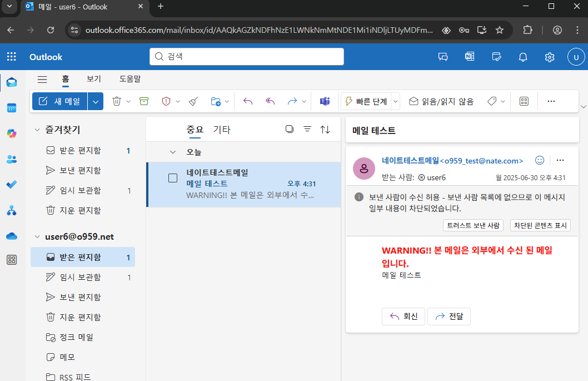Open the 보기 ribbon tab

point(93,79)
